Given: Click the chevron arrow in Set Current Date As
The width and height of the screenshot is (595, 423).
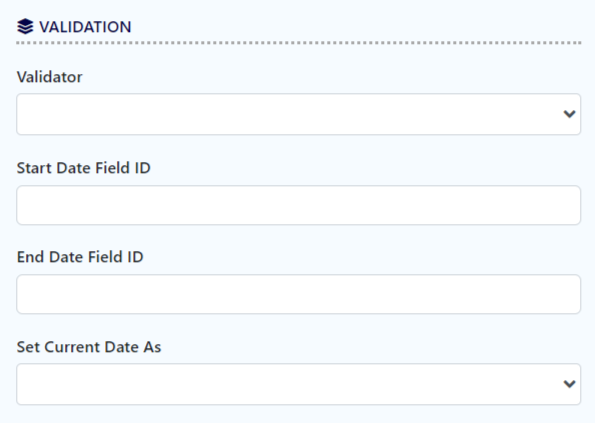Looking at the screenshot, I should 569,384.
